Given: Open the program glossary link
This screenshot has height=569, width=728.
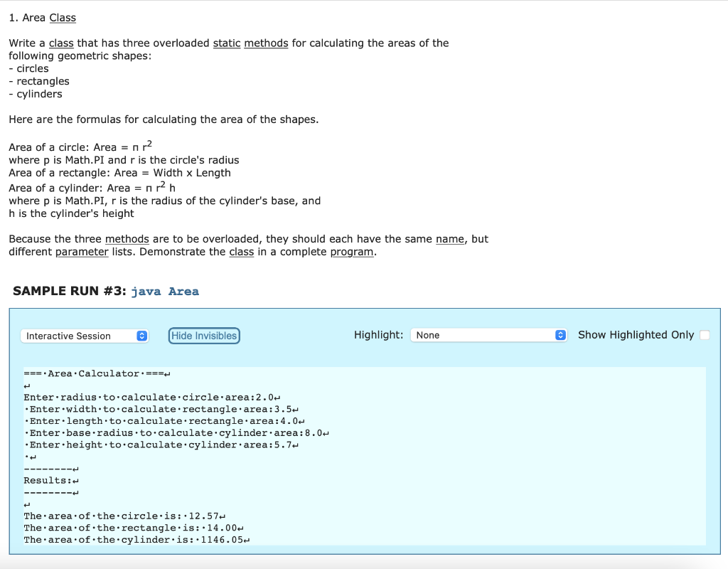Looking at the screenshot, I should coord(352,251).
